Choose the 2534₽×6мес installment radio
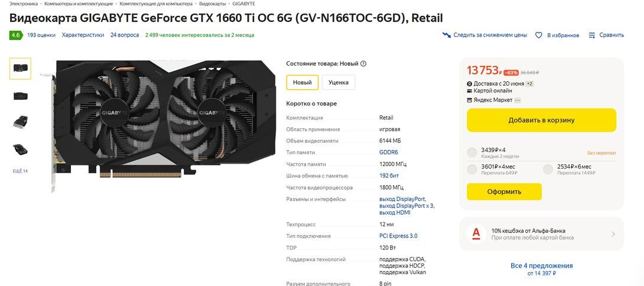The height and width of the screenshot is (286, 644). coord(548,170)
